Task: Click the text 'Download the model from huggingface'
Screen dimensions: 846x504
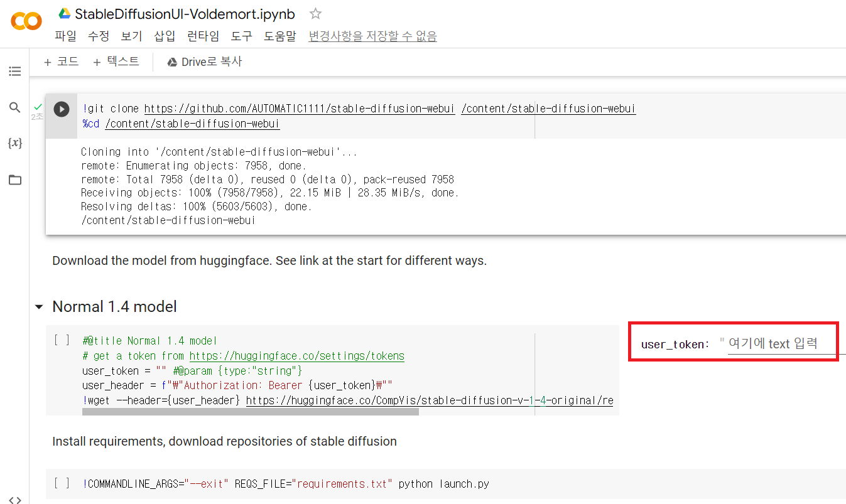Action: [x=162, y=260]
